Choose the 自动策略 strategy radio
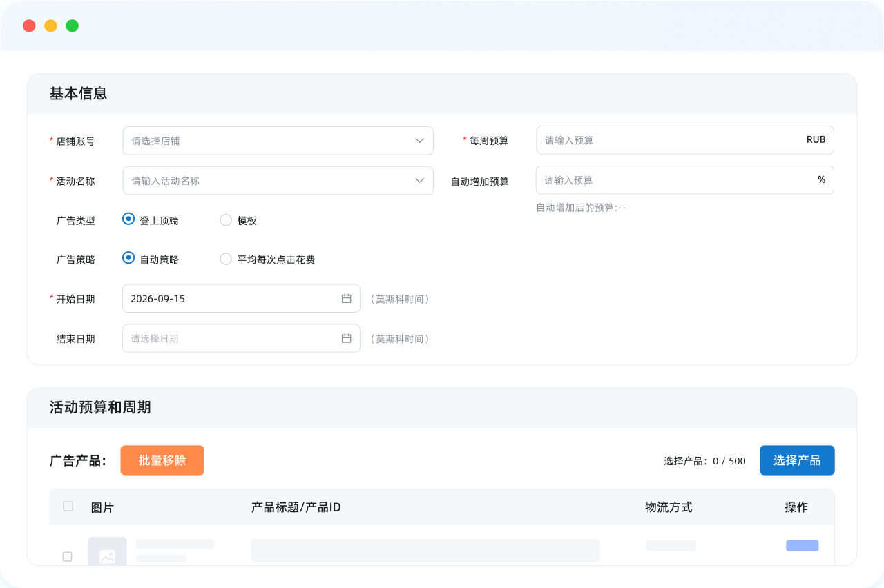 [x=128, y=258]
